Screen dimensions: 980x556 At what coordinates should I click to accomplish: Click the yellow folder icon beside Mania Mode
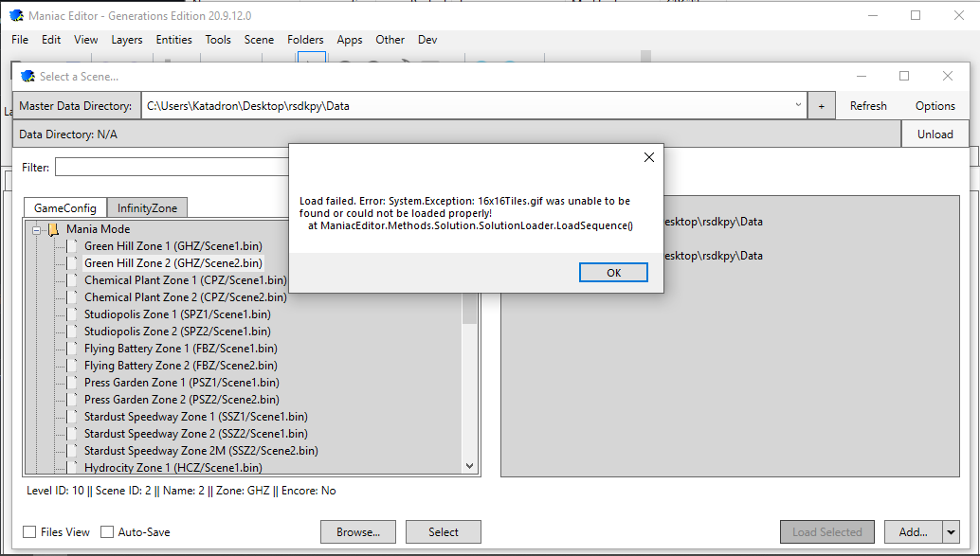click(x=52, y=228)
